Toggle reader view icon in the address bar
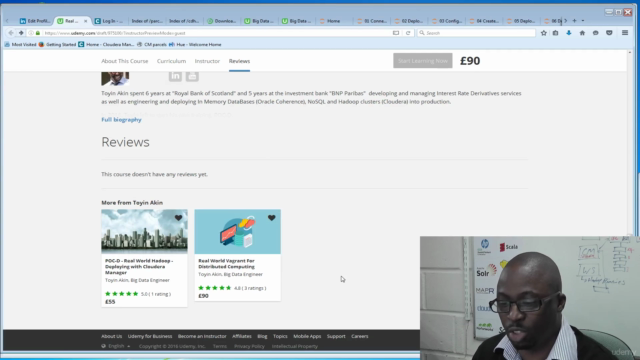The width and height of the screenshot is (640, 360). pos(396,33)
